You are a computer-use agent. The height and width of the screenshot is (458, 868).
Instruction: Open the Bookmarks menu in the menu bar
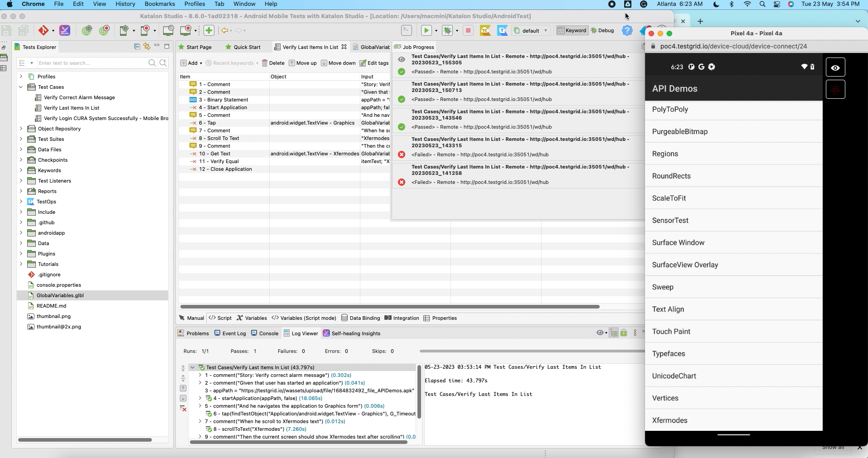pyautogui.click(x=160, y=4)
